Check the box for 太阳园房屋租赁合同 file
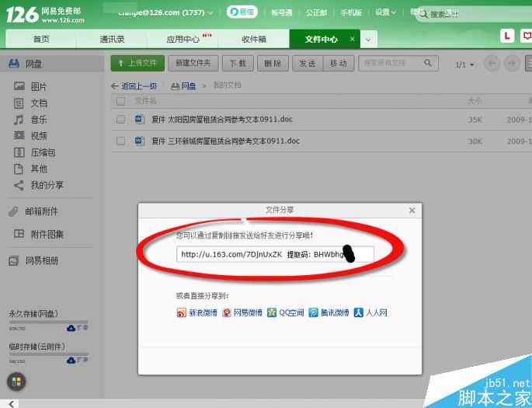 pyautogui.click(x=120, y=120)
